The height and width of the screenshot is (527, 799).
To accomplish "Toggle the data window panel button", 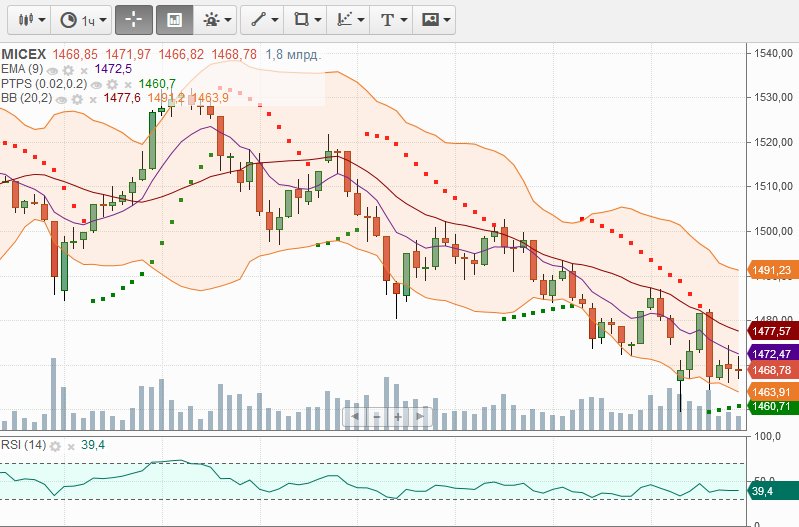I will tap(174, 19).
